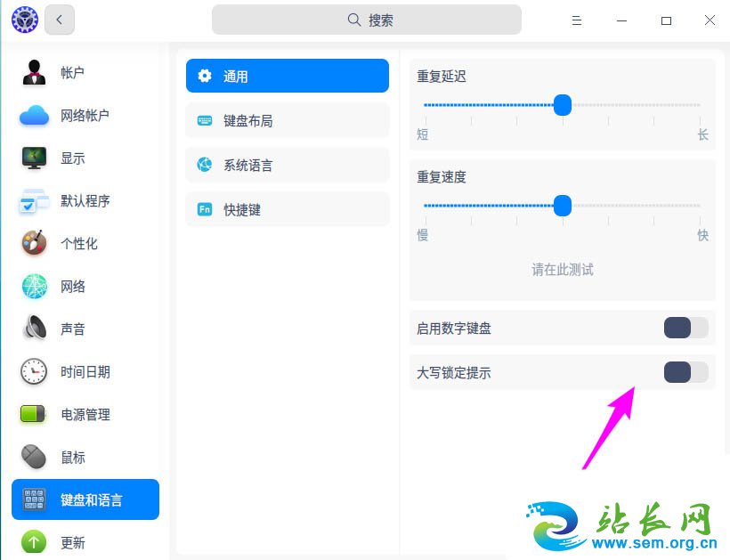This screenshot has width=730, height=560.
Task: Click the 默认程序 default programs icon
Action: click(x=34, y=201)
